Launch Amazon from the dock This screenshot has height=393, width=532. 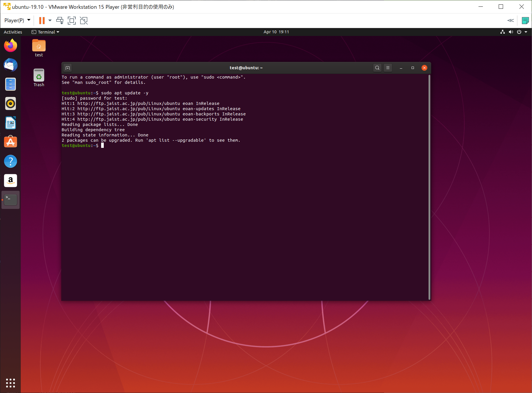click(11, 181)
